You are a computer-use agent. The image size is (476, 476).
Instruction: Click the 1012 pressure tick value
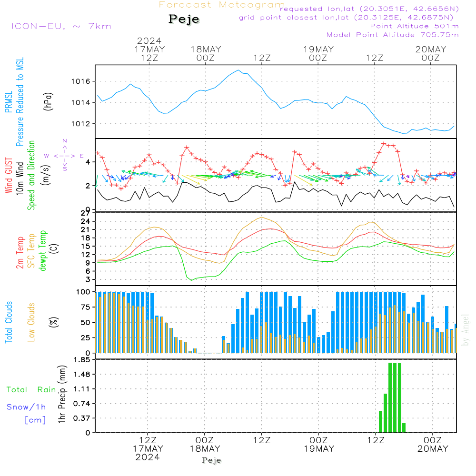coord(81,124)
